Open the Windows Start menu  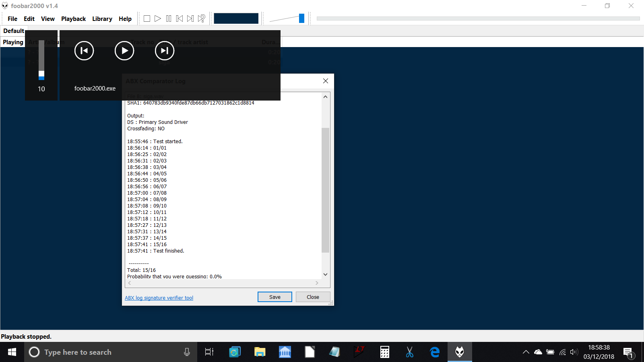[x=12, y=352]
